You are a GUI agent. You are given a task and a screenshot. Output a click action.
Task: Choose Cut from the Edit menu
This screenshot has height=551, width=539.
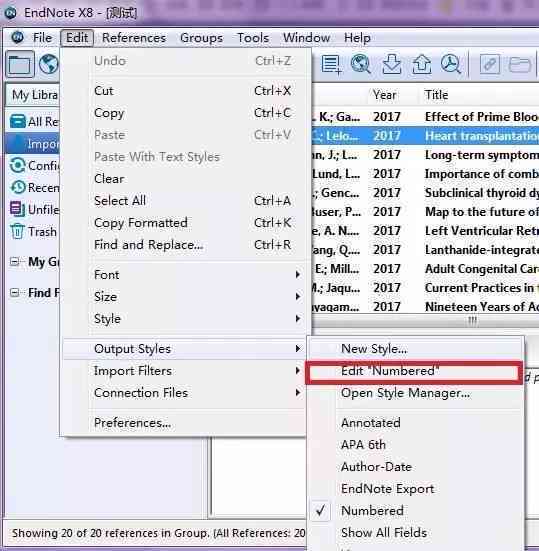186,91
